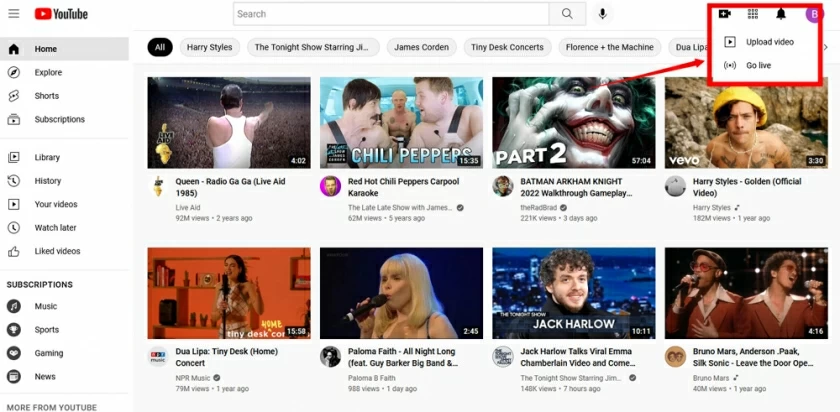The image size is (840, 412).
Task: Go to Subscriptions in sidebar
Action: point(59,119)
